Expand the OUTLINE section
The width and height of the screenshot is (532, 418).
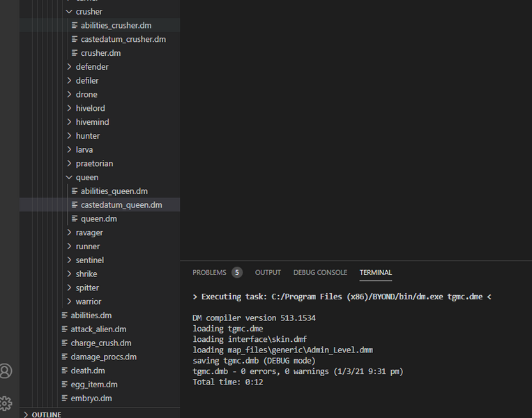26,415
